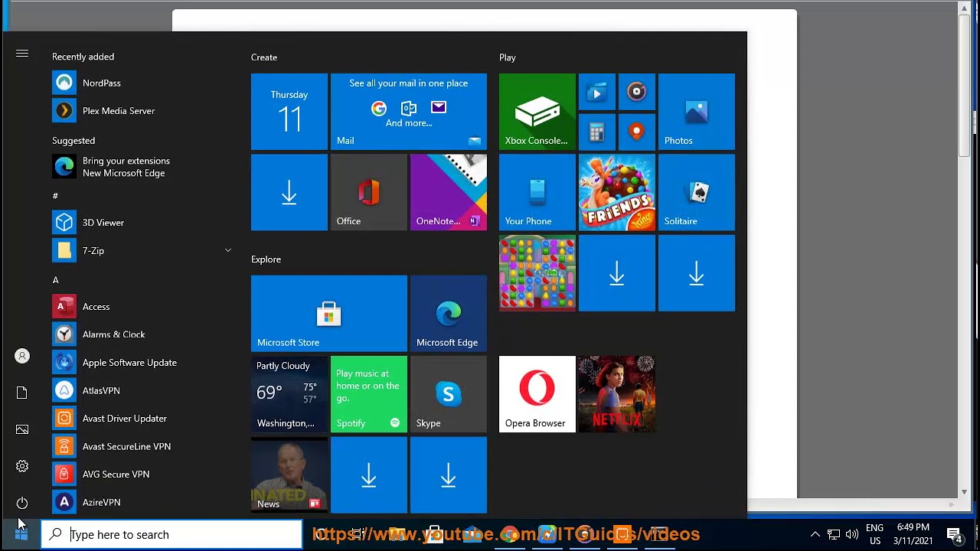Open NordPass from Recently added
Screen dimensions: 980x551
click(x=142, y=83)
